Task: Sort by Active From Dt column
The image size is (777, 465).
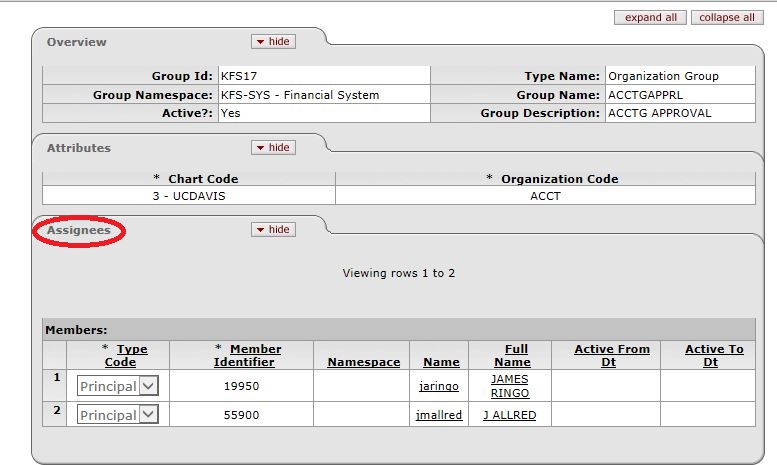Action: [611, 355]
